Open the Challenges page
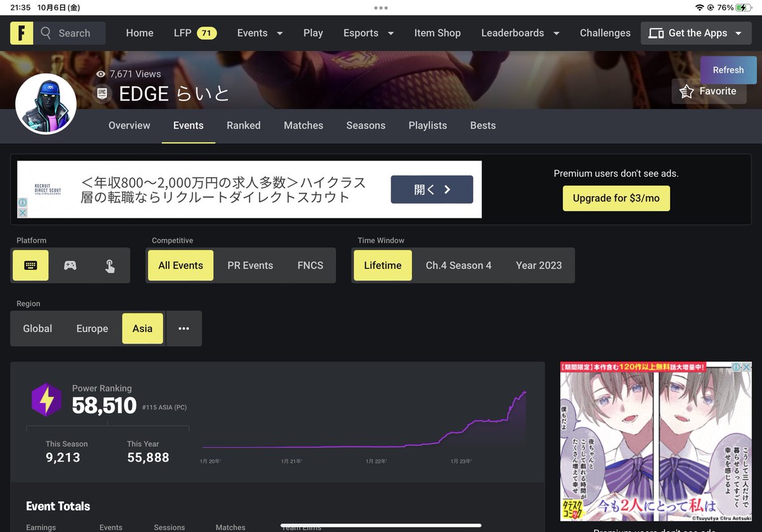Screen dimensions: 762x532 click(x=605, y=33)
